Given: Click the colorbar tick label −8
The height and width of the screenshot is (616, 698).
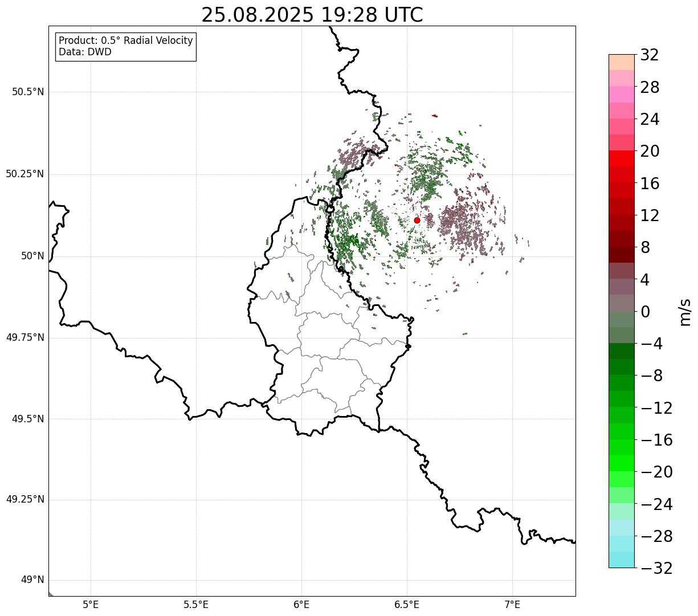Looking at the screenshot, I should [x=652, y=376].
